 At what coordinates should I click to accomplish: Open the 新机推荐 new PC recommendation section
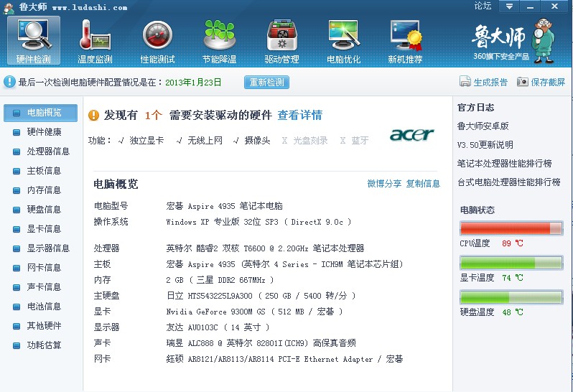tap(405, 40)
